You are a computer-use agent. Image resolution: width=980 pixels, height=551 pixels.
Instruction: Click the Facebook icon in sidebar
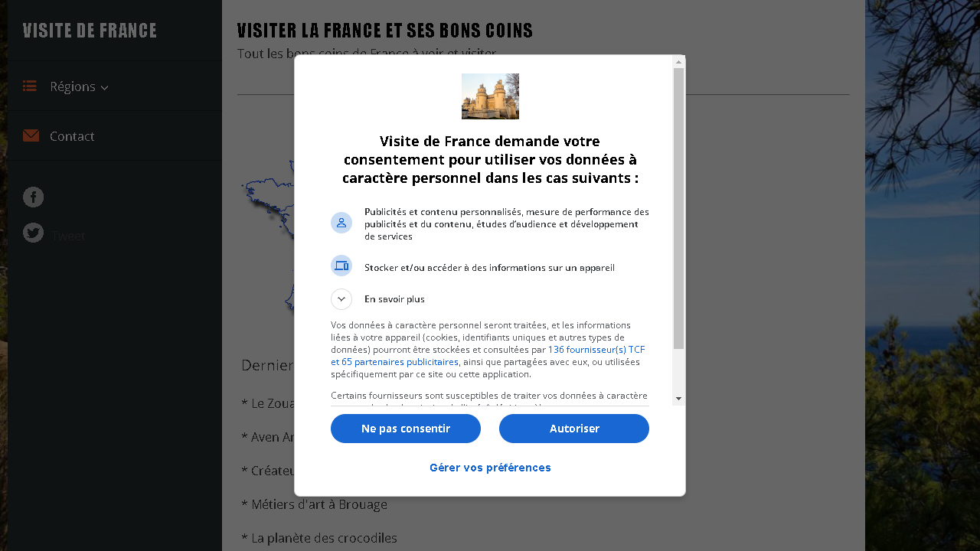[x=33, y=197]
